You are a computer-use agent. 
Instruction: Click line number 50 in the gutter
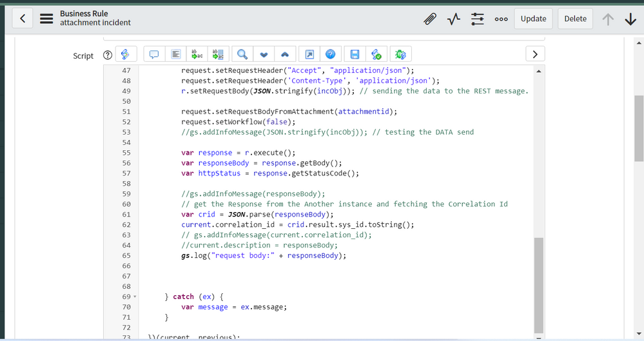pyautogui.click(x=126, y=101)
